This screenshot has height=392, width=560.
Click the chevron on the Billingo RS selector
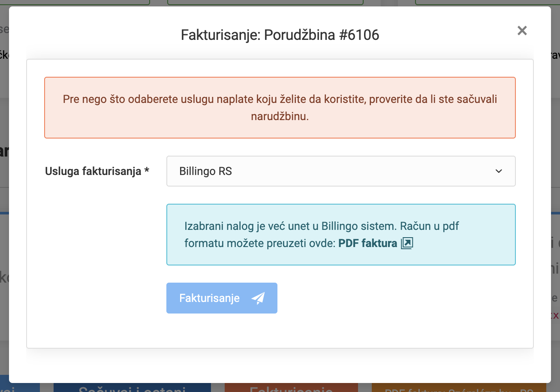pos(499,171)
